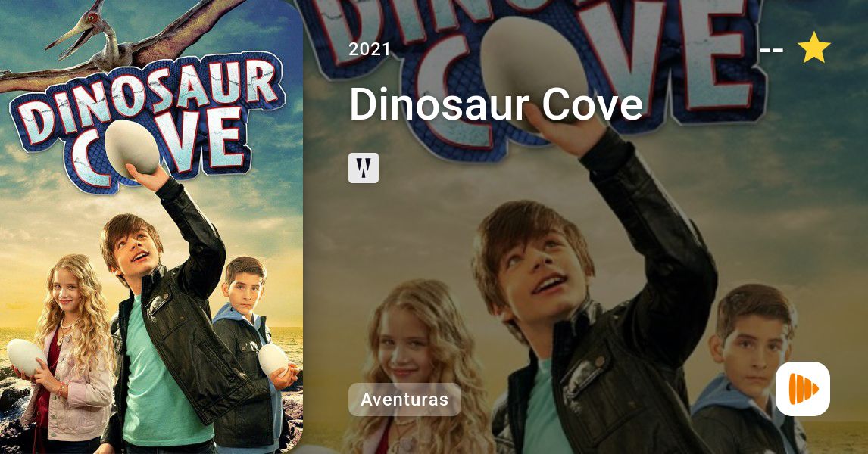Click the 2021 release year label
The height and width of the screenshot is (454, 868).
(369, 49)
